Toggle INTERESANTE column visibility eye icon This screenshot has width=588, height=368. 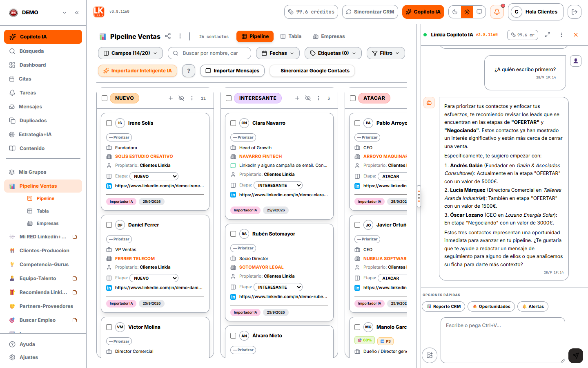[308, 98]
